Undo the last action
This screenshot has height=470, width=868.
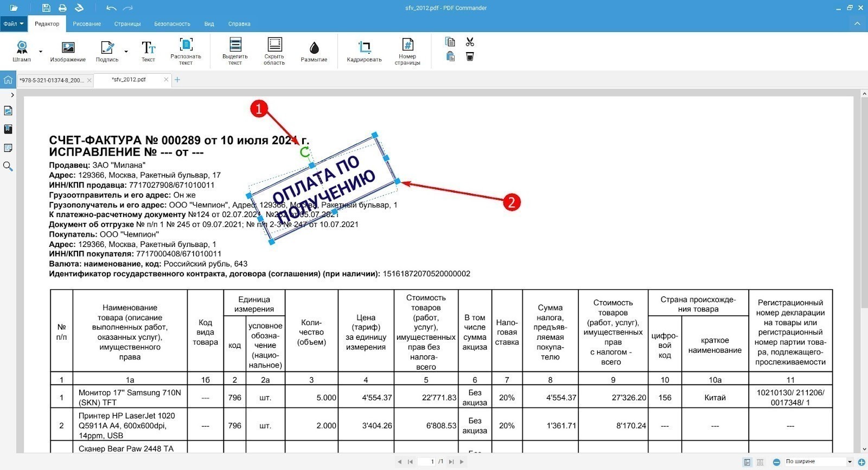pos(111,8)
